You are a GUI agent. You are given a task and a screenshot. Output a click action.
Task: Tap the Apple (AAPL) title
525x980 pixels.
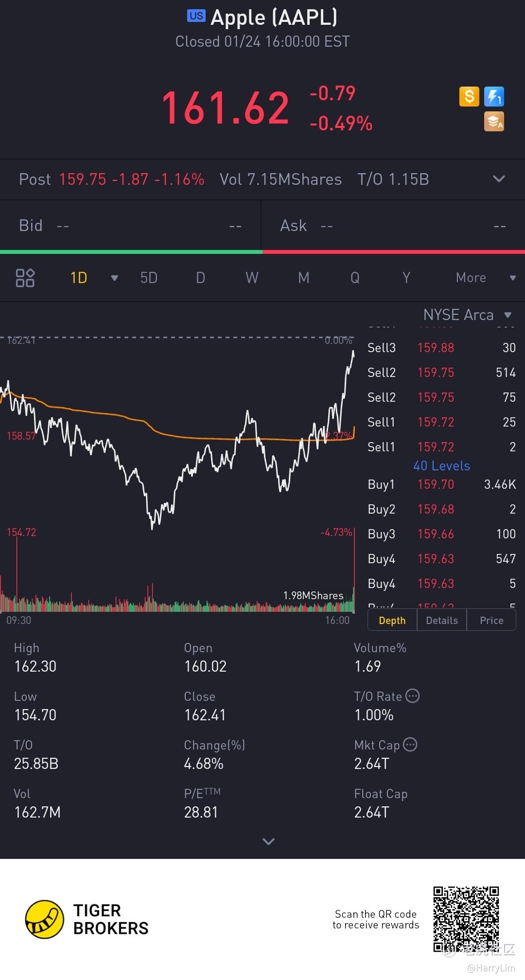(274, 18)
